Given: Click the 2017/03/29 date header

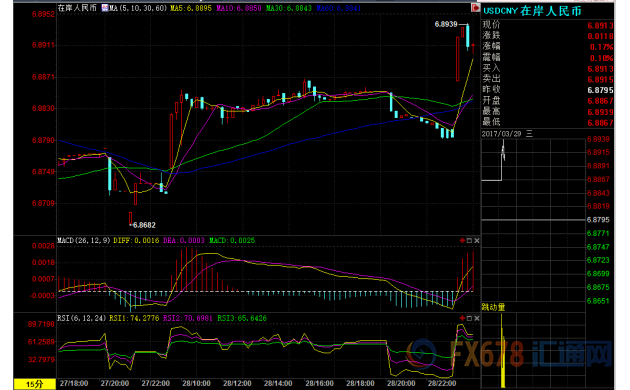Looking at the screenshot, I should coord(501,134).
